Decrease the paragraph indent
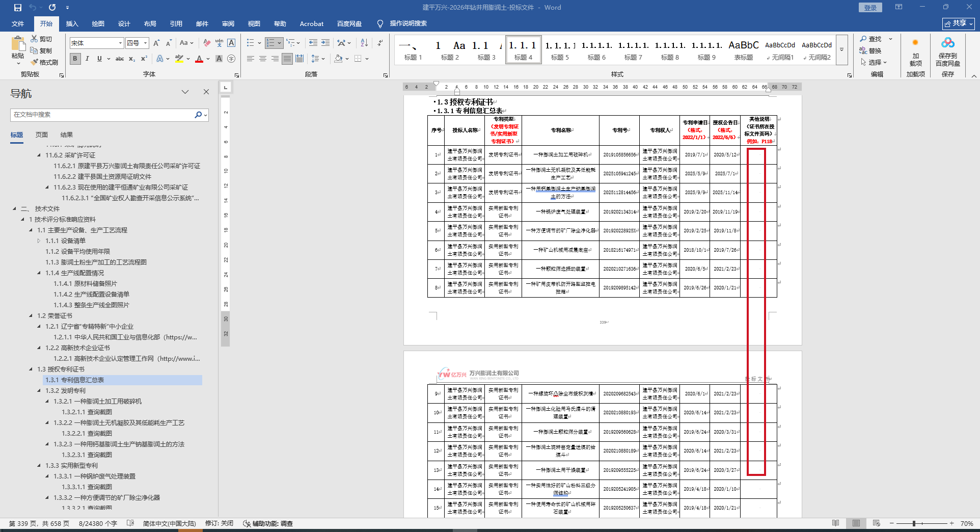The image size is (980, 532). tap(313, 43)
